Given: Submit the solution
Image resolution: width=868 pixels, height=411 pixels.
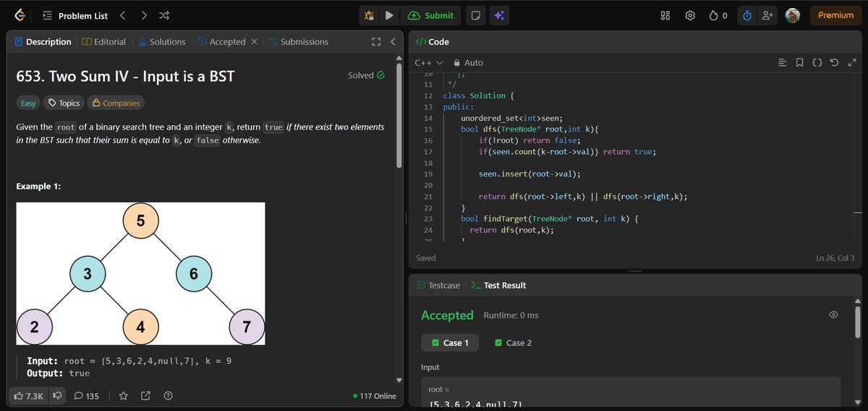Looking at the screenshot, I should pos(431,15).
